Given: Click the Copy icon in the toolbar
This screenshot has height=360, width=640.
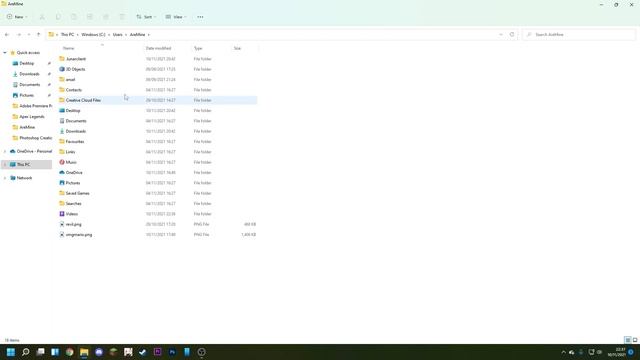Looking at the screenshot, I should click(x=58, y=17).
